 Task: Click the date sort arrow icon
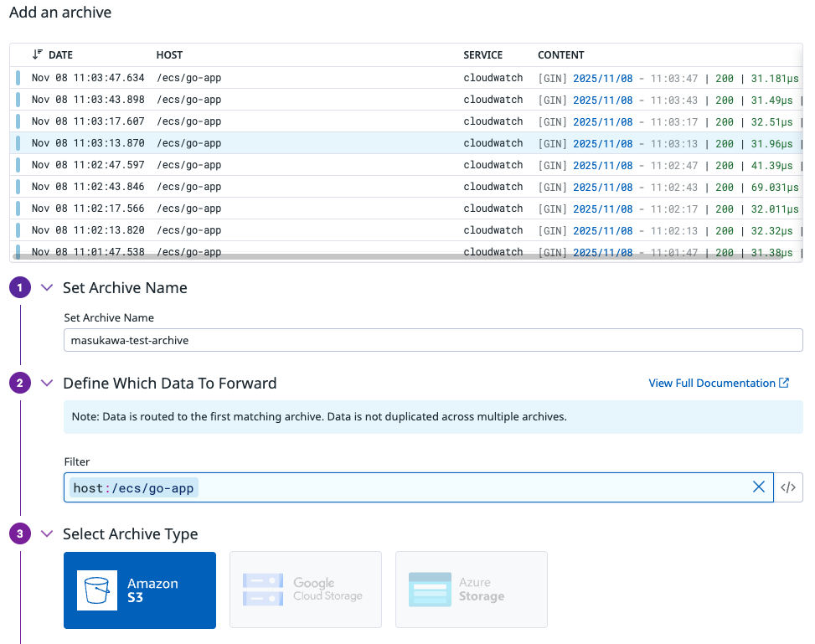coord(37,55)
